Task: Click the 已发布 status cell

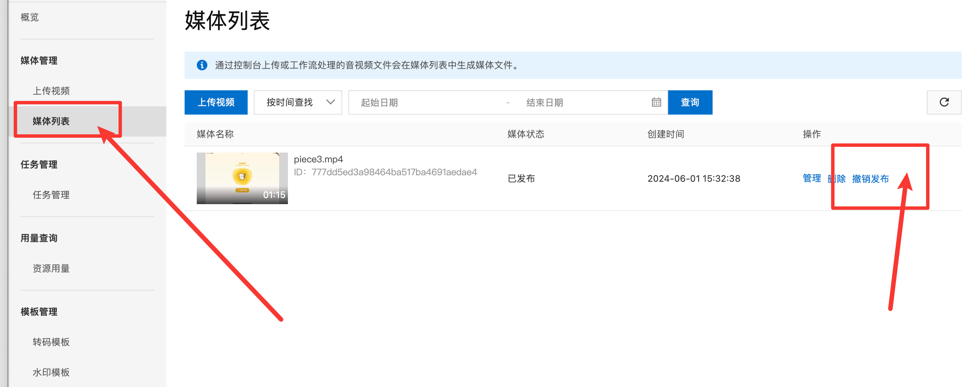Action: point(521,179)
